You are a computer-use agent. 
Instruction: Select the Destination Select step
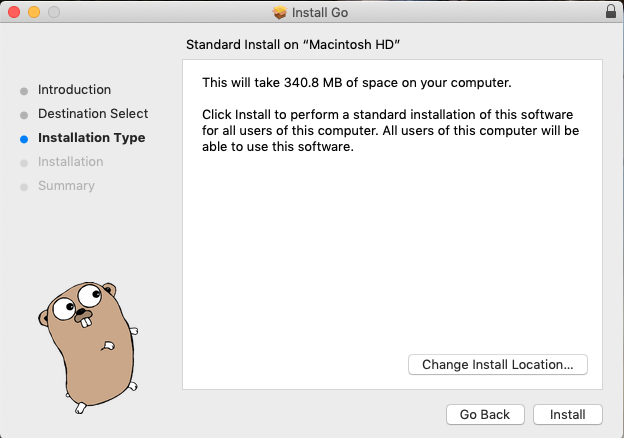point(93,113)
